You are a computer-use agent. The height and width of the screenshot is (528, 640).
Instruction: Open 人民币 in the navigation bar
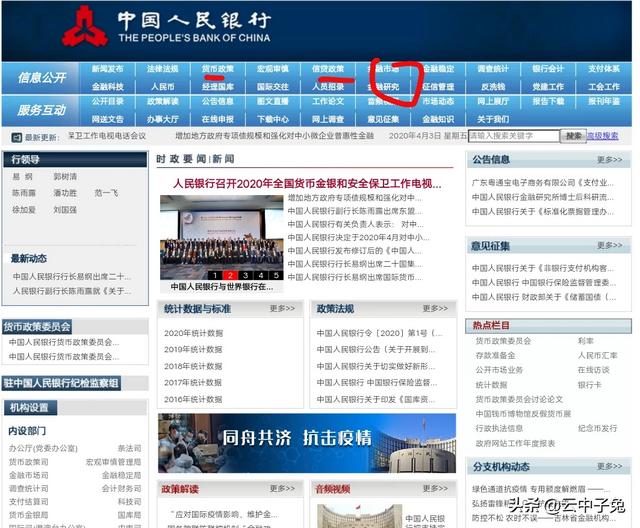pyautogui.click(x=162, y=87)
